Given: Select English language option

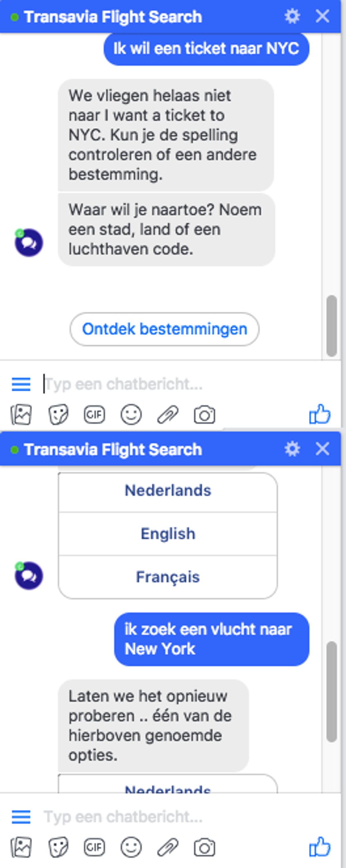Looking at the screenshot, I should coord(168,534).
